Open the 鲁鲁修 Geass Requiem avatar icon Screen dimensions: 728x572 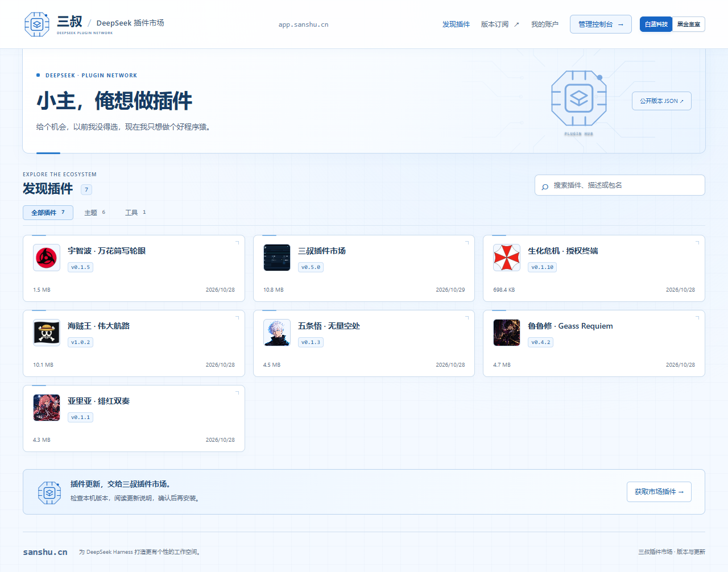[x=507, y=333]
